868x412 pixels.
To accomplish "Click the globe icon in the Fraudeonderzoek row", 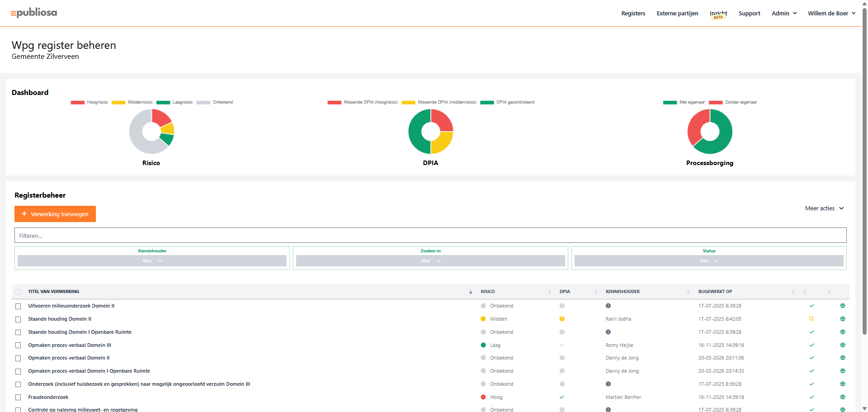I will (x=842, y=397).
